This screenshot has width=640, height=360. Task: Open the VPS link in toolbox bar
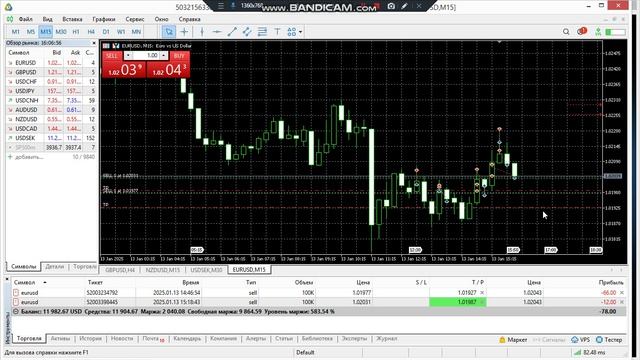(x=580, y=340)
